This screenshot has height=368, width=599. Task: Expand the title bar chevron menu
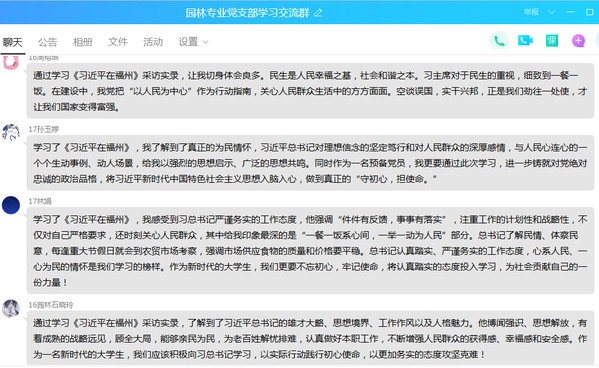(551, 12)
